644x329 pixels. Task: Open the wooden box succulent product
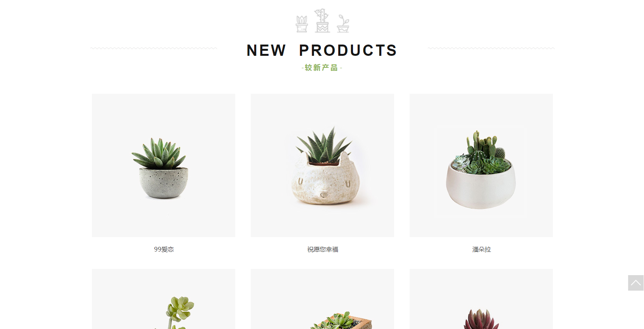[x=322, y=299]
